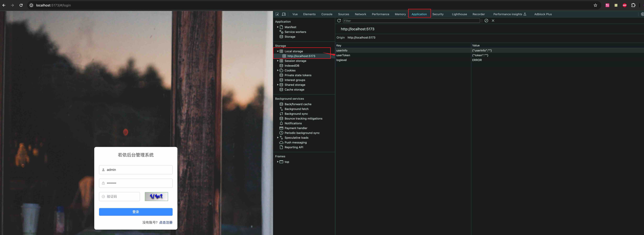Click the captcha image to refresh it

coord(156,196)
